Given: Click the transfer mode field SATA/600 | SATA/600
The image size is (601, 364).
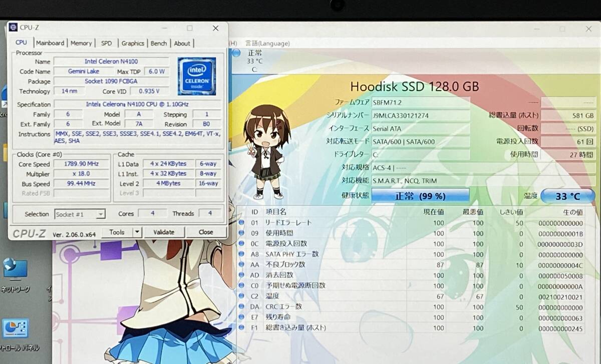Looking at the screenshot, I should (421, 142).
